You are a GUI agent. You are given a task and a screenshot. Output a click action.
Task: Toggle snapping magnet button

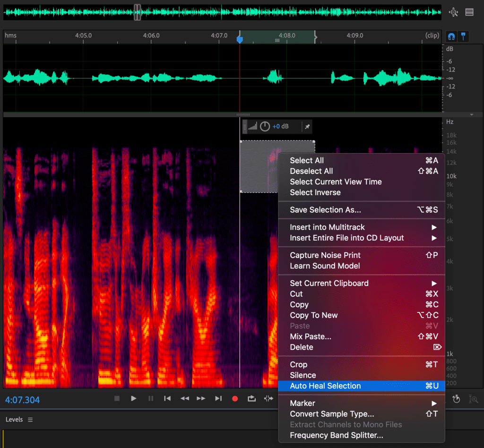coord(451,36)
